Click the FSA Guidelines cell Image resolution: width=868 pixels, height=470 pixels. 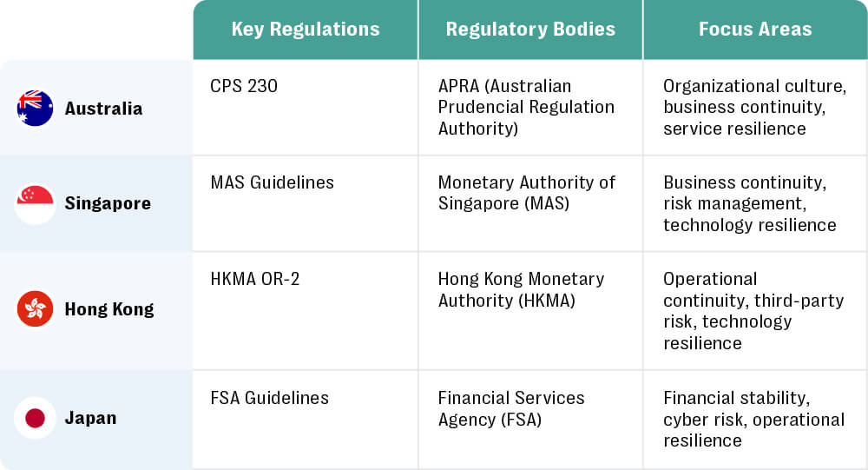tap(269, 398)
